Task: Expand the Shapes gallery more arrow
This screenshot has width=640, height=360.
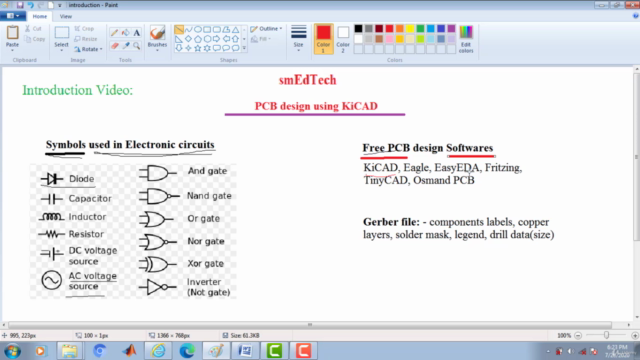Action: 244,49
